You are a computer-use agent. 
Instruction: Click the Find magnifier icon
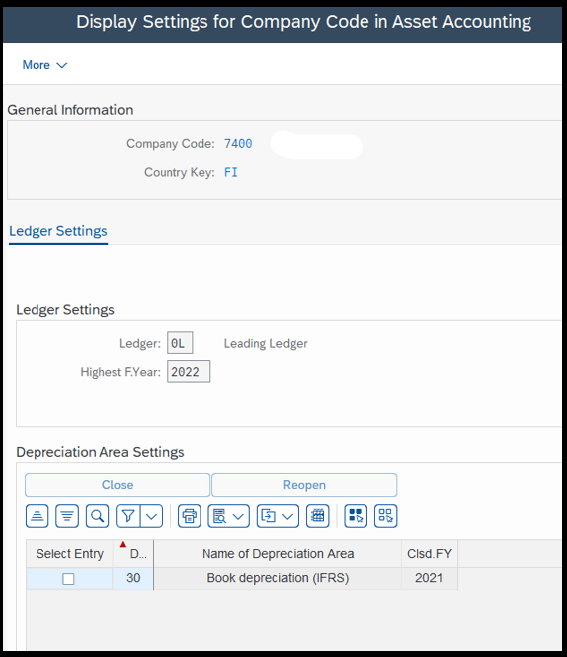click(x=97, y=516)
